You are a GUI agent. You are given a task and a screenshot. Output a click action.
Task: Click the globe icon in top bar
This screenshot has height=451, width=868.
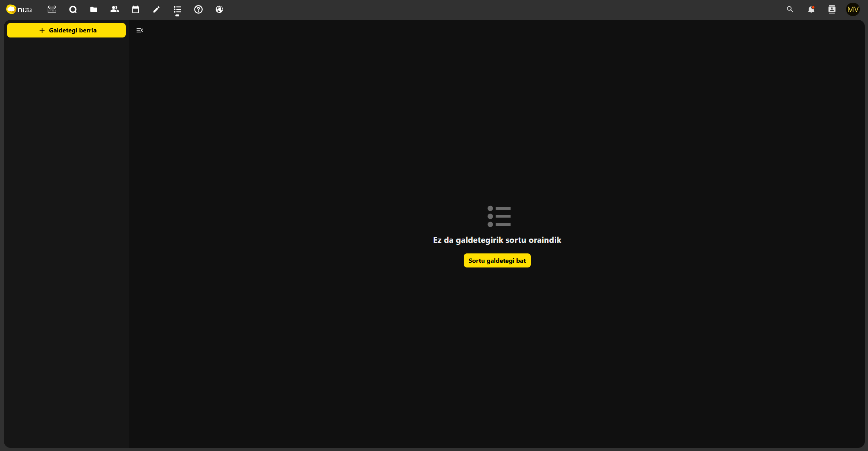(x=219, y=9)
